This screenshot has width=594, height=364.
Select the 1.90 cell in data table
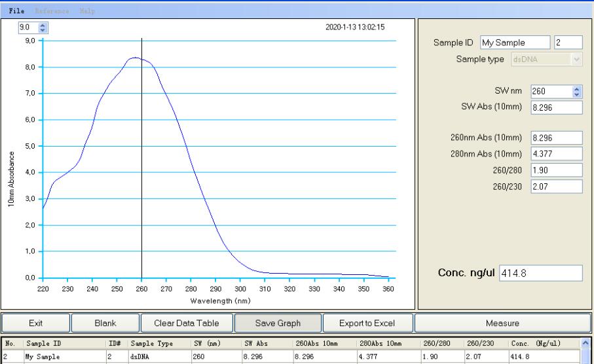click(442, 356)
